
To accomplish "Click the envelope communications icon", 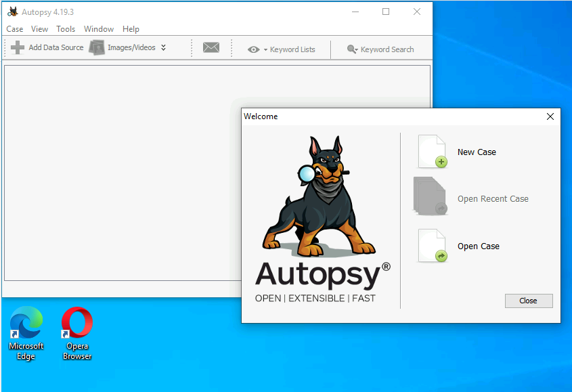I will pyautogui.click(x=211, y=47).
